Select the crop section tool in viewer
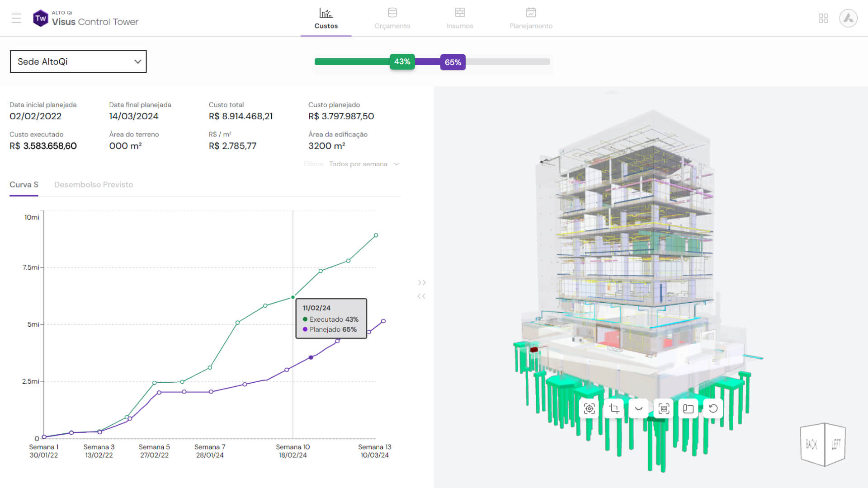 (x=614, y=409)
